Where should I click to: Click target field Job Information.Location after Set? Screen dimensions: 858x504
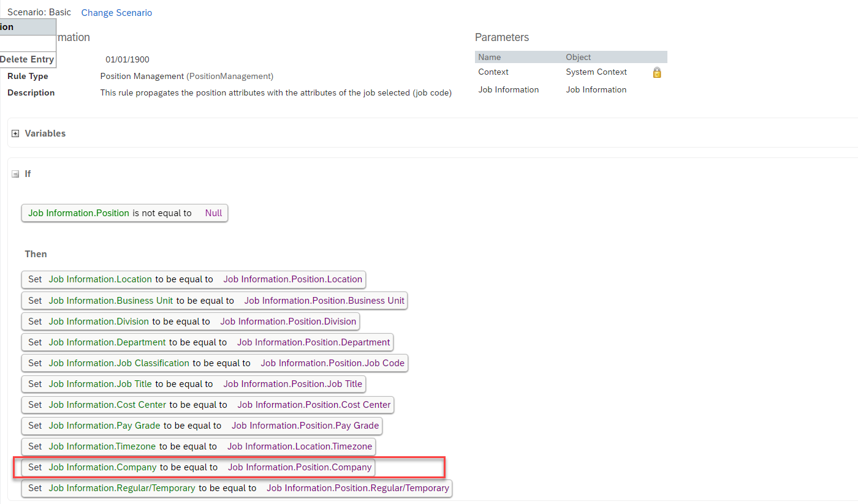tap(101, 279)
